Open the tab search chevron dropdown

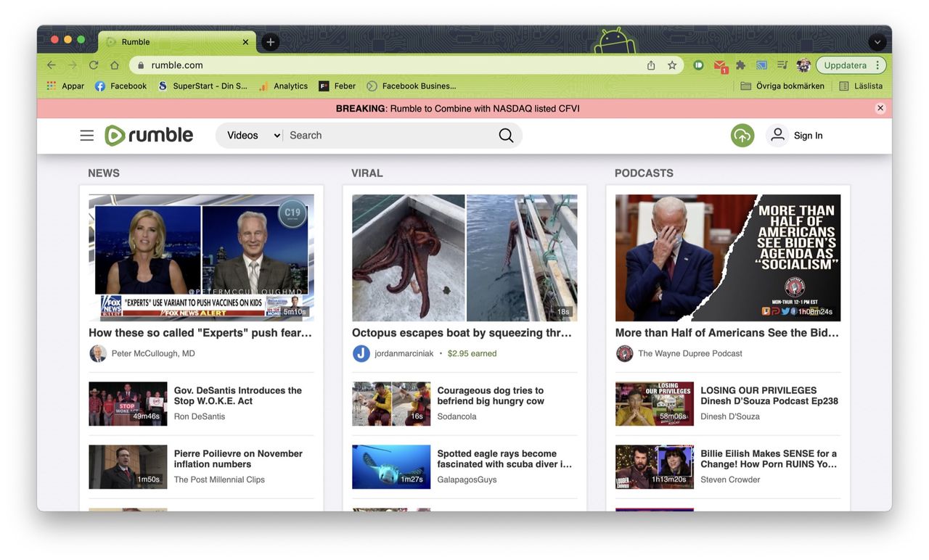click(877, 42)
